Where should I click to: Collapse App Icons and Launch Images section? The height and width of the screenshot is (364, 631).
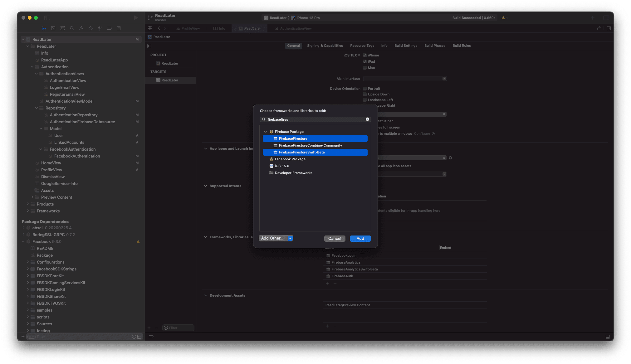click(x=206, y=148)
